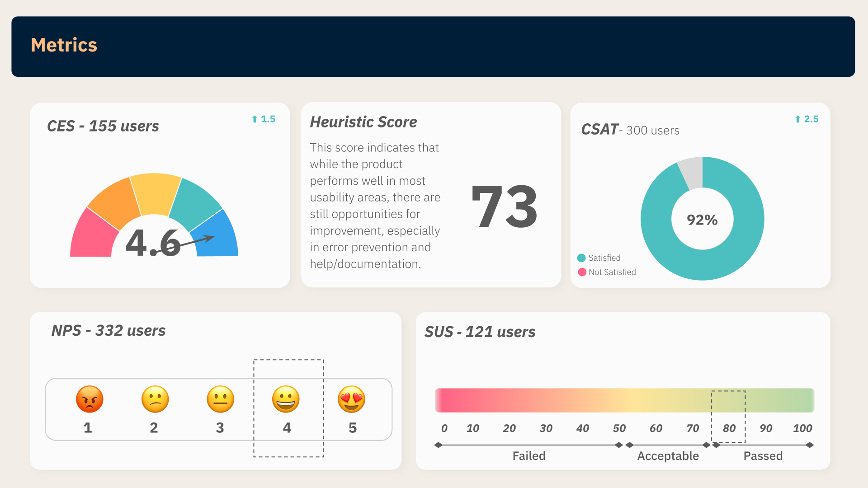Select the confused face emoji rated 2
This screenshot has height=488, width=868.
point(155,399)
